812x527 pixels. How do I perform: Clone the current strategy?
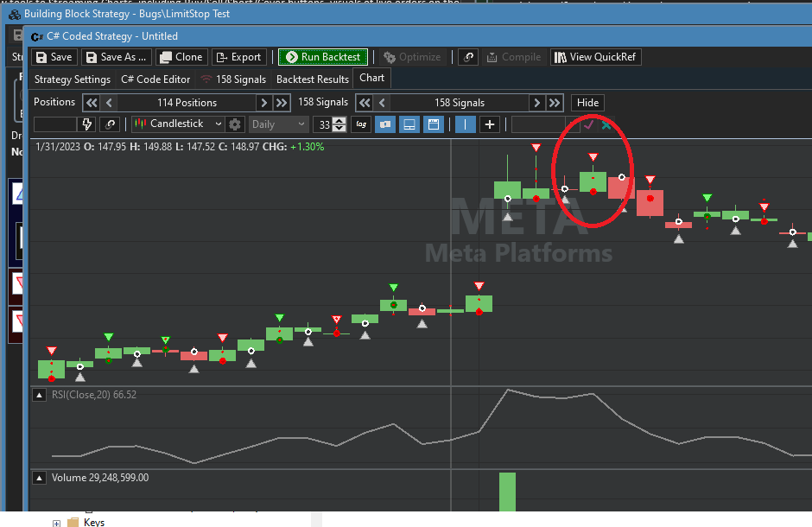[181, 57]
